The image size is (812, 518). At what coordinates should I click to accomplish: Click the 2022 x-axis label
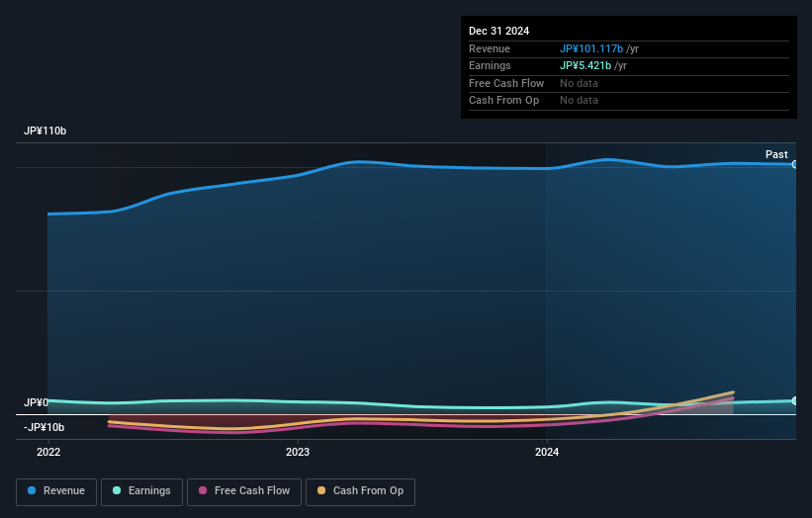48,453
